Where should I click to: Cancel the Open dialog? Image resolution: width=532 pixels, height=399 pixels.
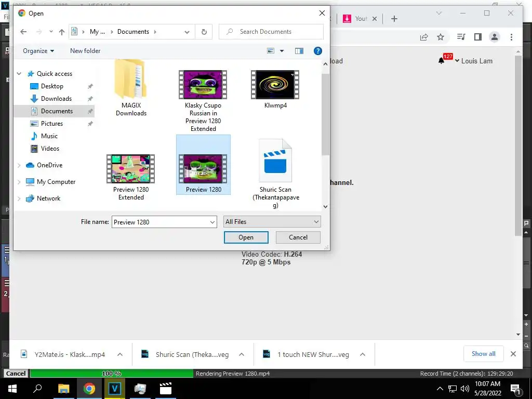point(298,237)
